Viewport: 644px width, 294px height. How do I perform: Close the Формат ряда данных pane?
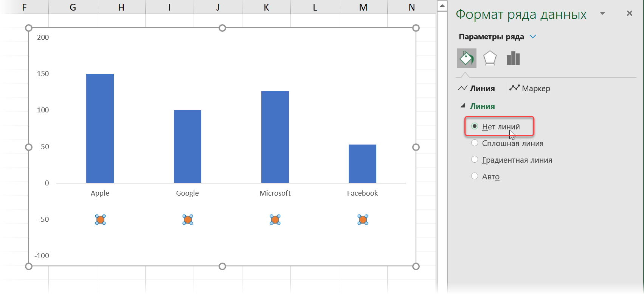[629, 14]
